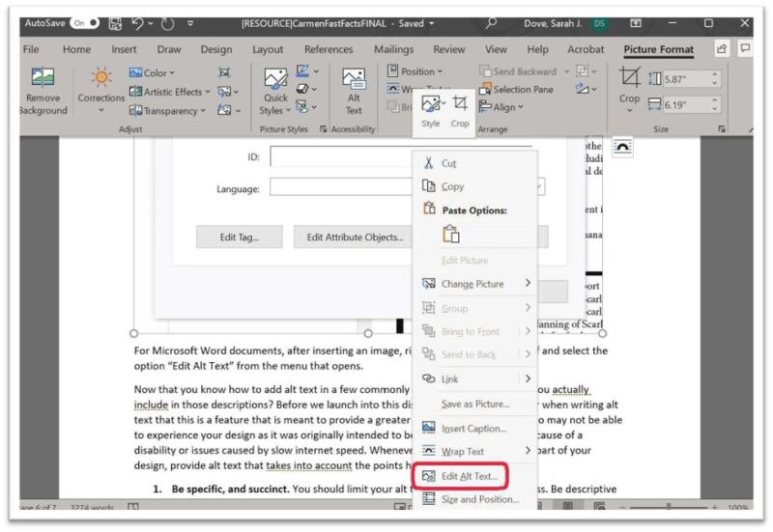Click the shape height field 5.87"
Image resolution: width=773 pixels, height=532 pixels.
pos(686,79)
